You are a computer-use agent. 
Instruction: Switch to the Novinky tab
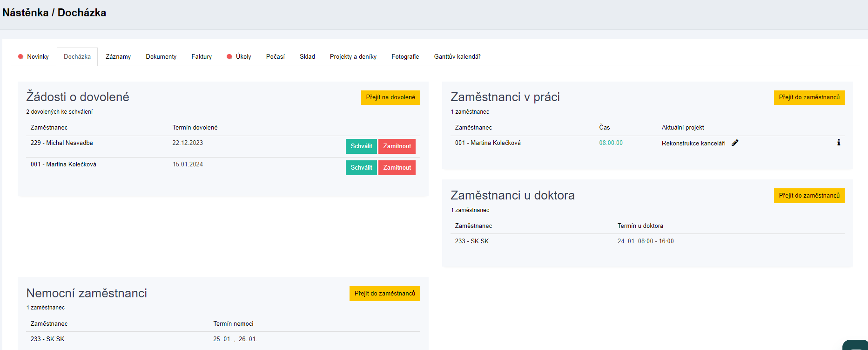[x=37, y=57]
